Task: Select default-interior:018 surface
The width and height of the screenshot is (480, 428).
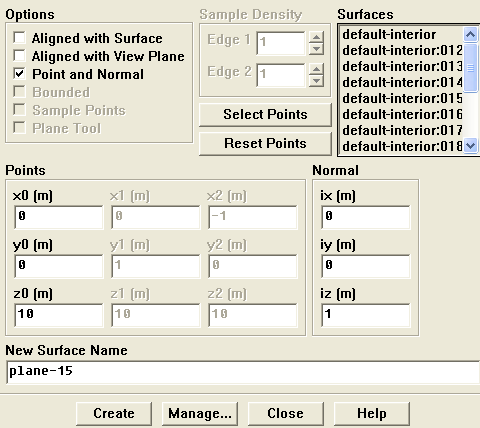Action: pyautogui.click(x=402, y=146)
